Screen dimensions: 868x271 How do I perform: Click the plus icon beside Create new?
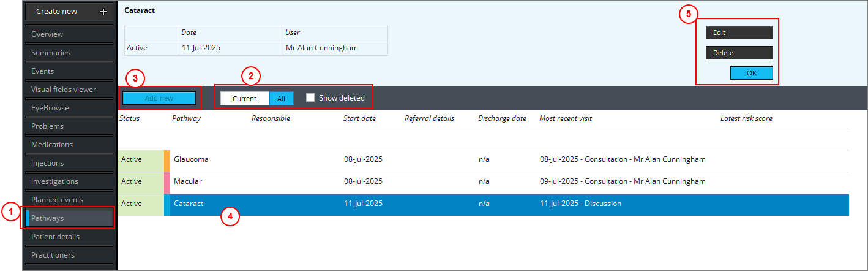click(103, 12)
